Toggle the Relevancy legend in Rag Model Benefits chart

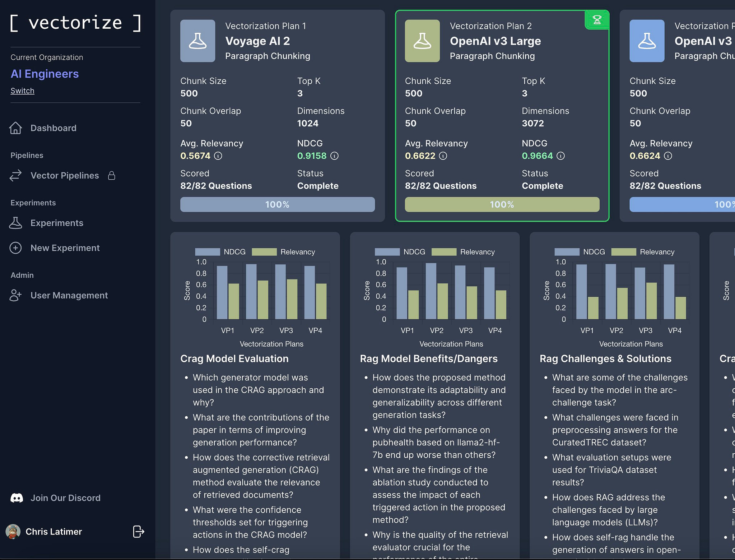click(443, 252)
